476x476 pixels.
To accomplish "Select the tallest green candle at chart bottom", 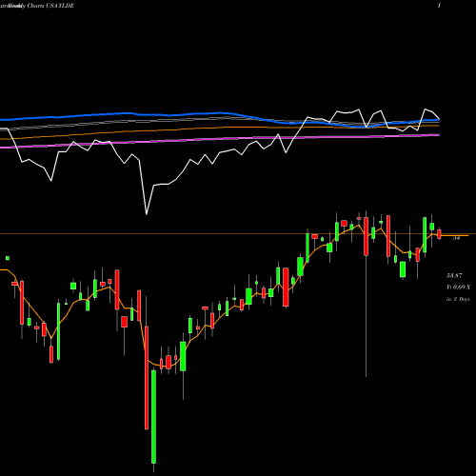I will (153, 416).
